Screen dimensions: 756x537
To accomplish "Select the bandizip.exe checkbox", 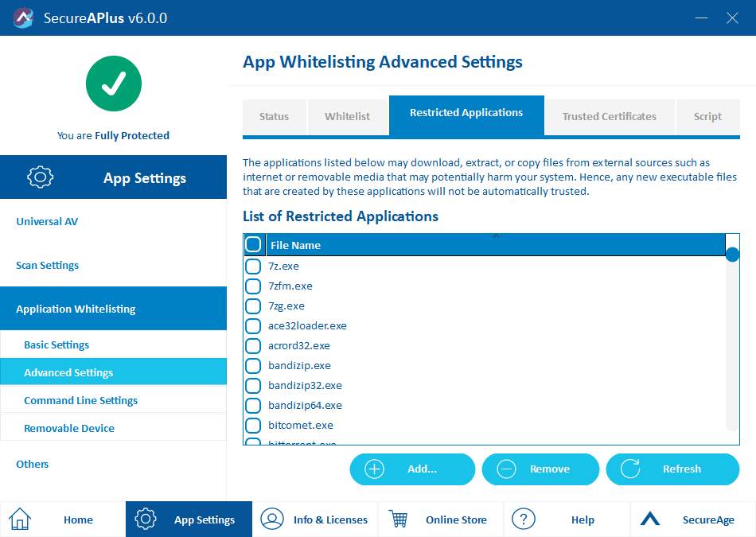I will click(x=253, y=365).
